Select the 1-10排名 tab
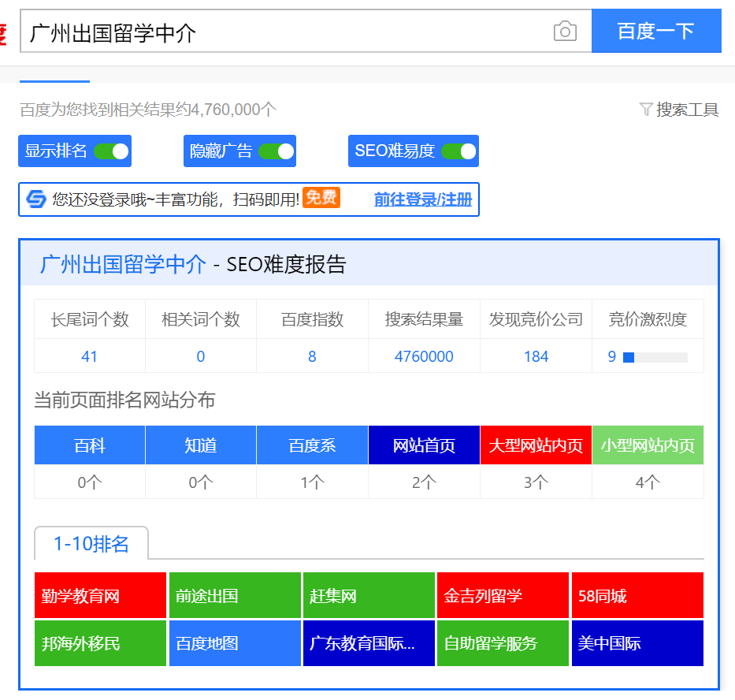The image size is (735, 700). pyautogui.click(x=91, y=544)
